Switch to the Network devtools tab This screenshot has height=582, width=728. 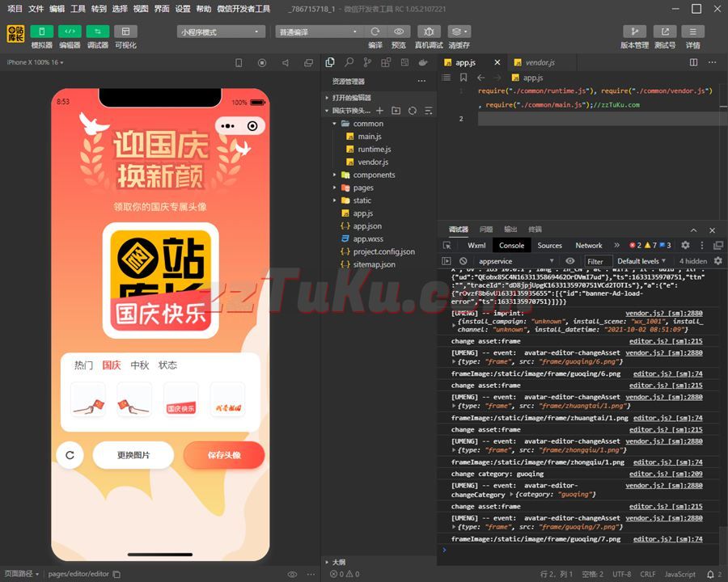tap(589, 246)
